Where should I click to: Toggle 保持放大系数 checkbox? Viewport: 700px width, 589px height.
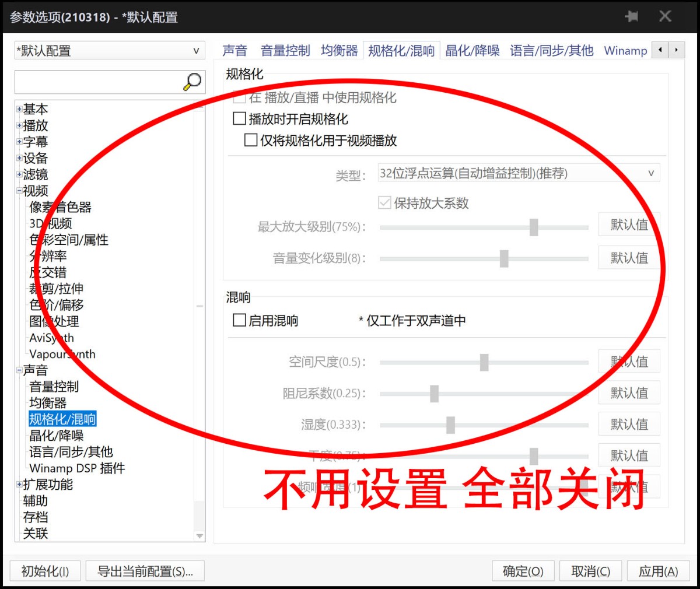[384, 202]
